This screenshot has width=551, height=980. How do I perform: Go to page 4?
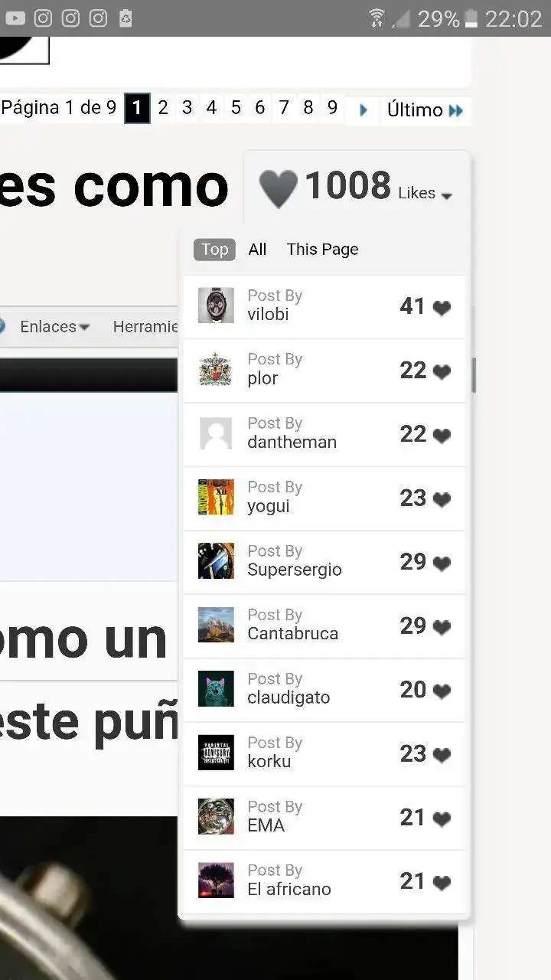click(211, 108)
